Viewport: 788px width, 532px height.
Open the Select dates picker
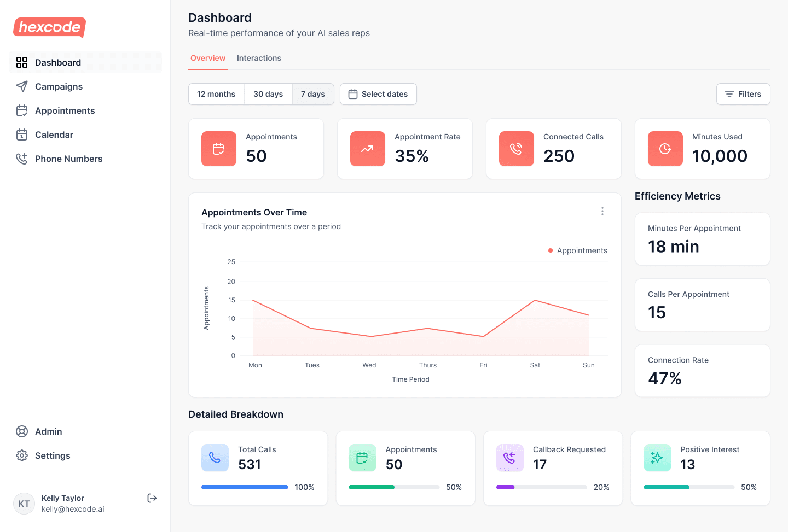tap(378, 93)
